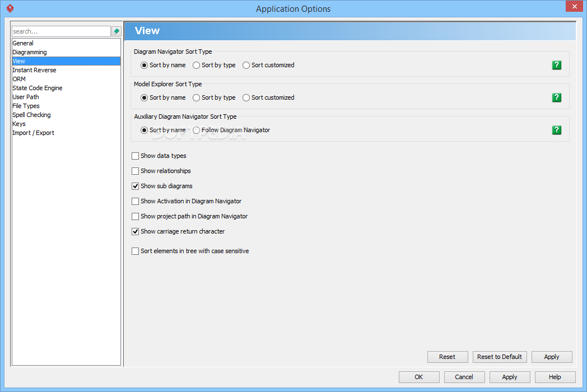Screen dimensions: 587x392
Task: Click the red application logo in title bar
Action: [x=10, y=8]
